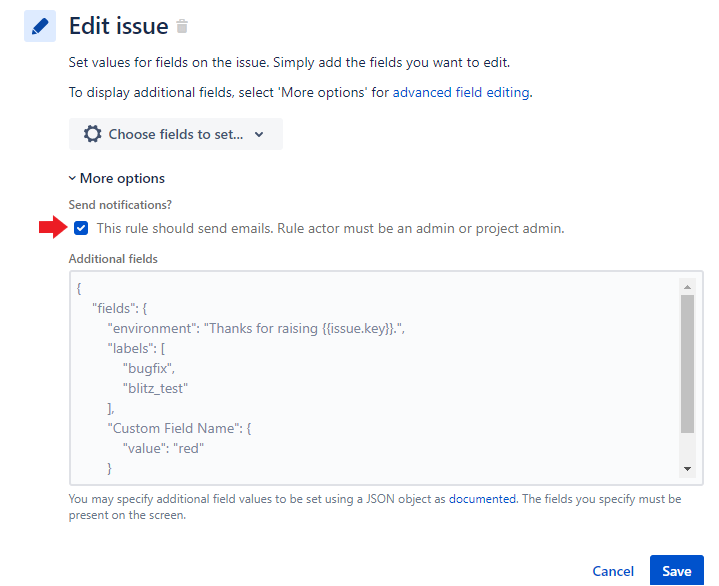Screen dimensions: 719x586
Task: Click the scrollbar up arrow in Additional fields
Action: (x=687, y=287)
